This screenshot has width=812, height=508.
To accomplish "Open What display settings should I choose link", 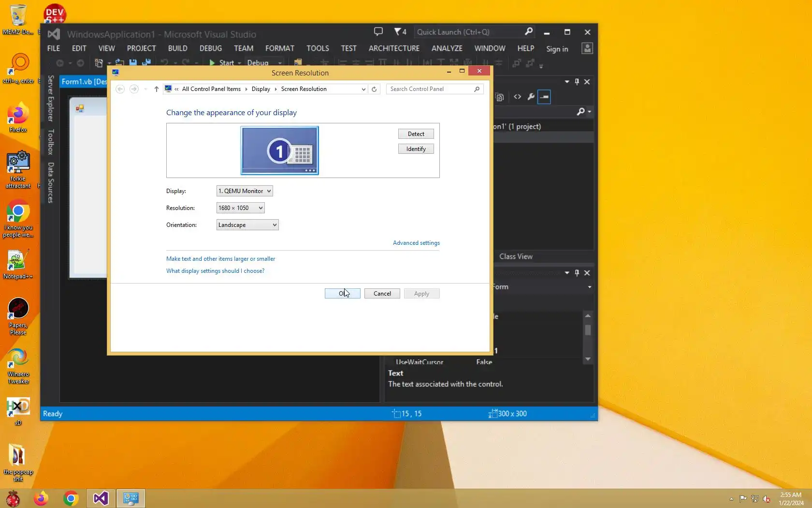I will [x=215, y=271].
